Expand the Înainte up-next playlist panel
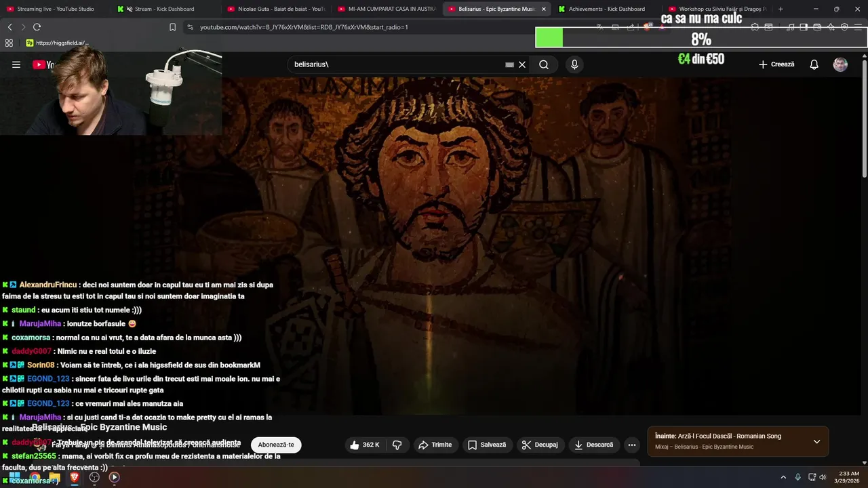Viewport: 868px width, 488px height. [x=816, y=441]
